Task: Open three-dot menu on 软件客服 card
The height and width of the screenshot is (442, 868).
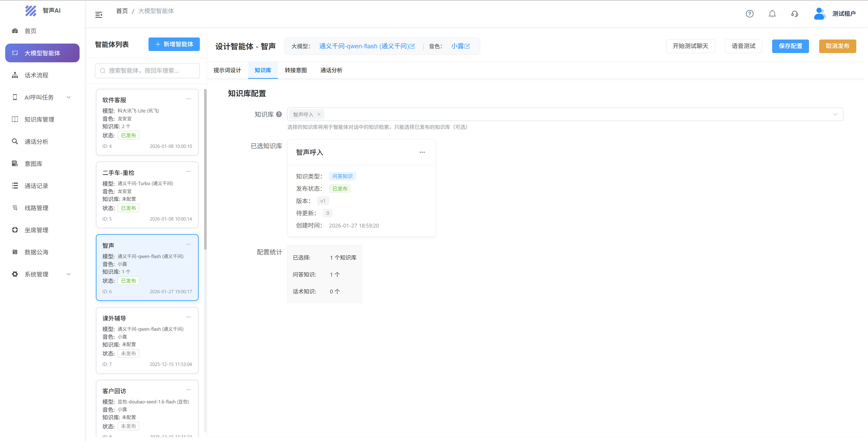Action: 188,99
